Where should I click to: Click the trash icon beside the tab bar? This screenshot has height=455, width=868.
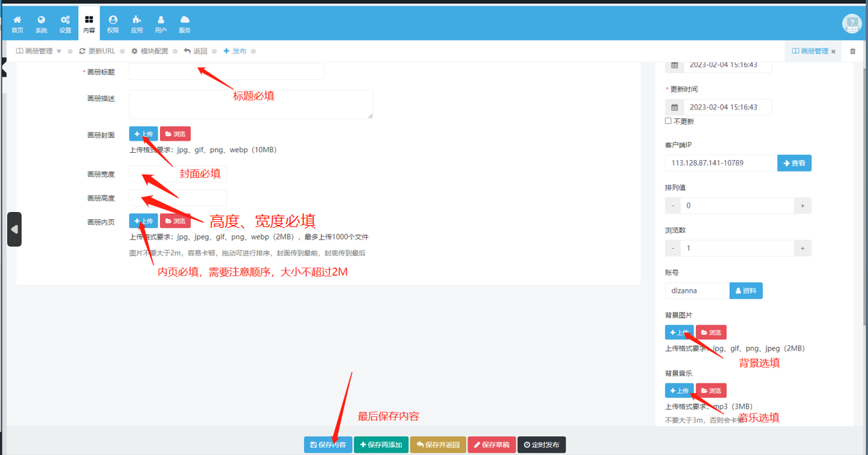(x=853, y=51)
